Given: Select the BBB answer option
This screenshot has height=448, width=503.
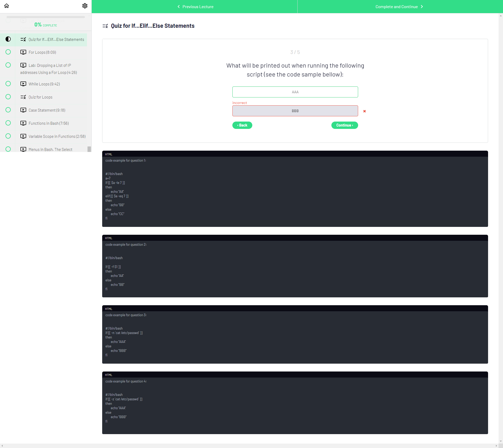Looking at the screenshot, I should [x=295, y=111].
